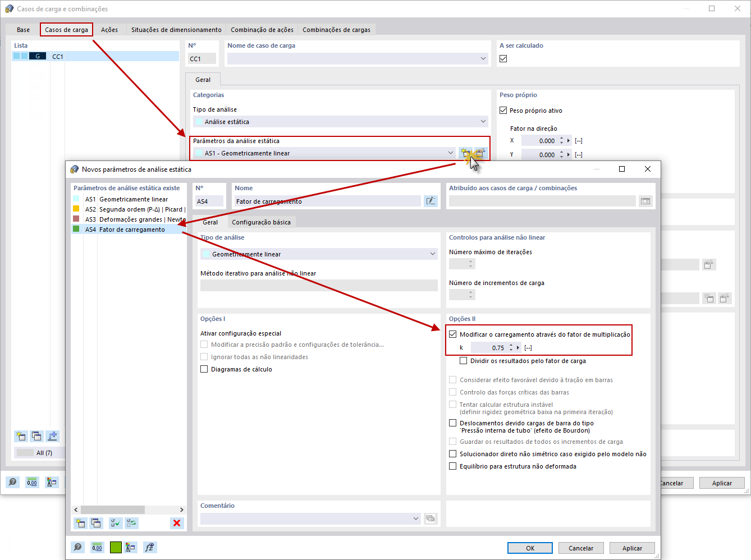This screenshot has height=560, width=751.
Task: Click Aplicar in Casos de carga window
Action: coord(722,483)
